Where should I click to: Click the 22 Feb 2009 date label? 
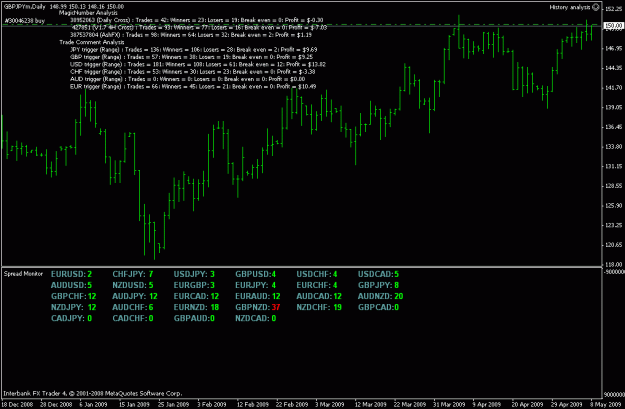(291, 405)
